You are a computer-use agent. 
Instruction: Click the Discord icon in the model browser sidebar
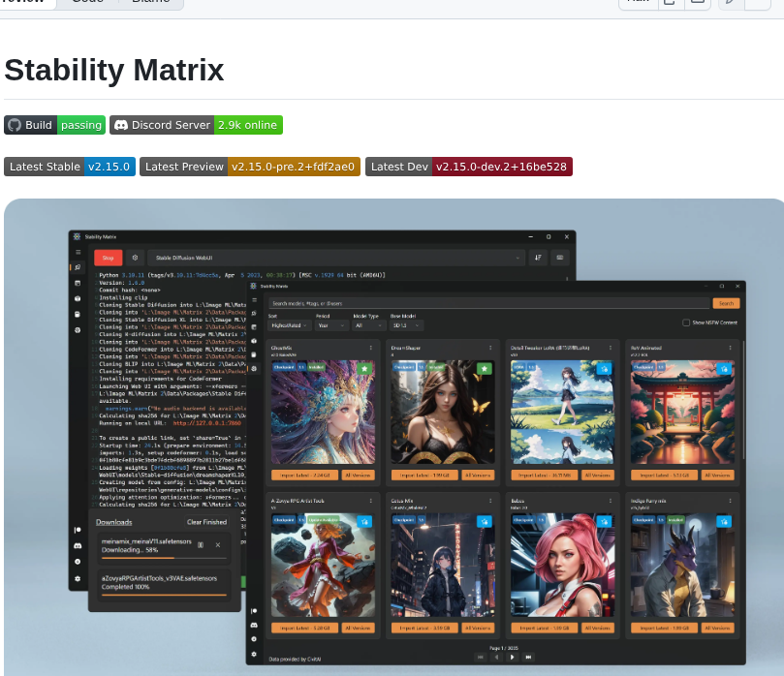(x=254, y=625)
